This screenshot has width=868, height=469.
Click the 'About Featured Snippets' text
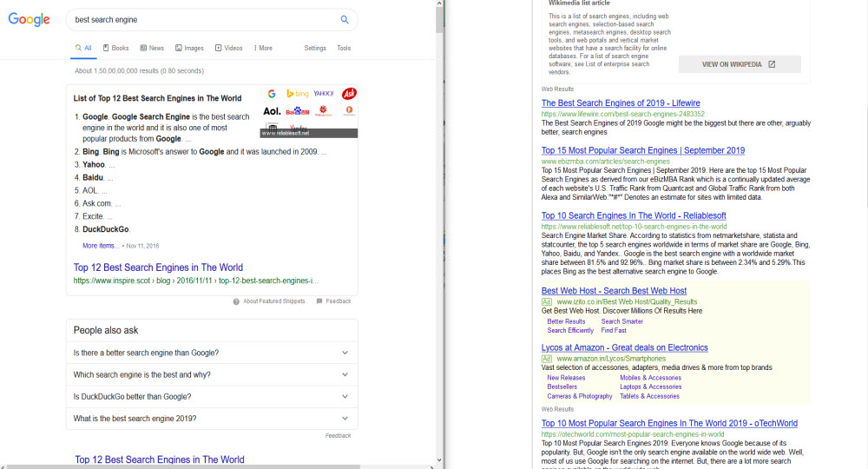coord(274,301)
